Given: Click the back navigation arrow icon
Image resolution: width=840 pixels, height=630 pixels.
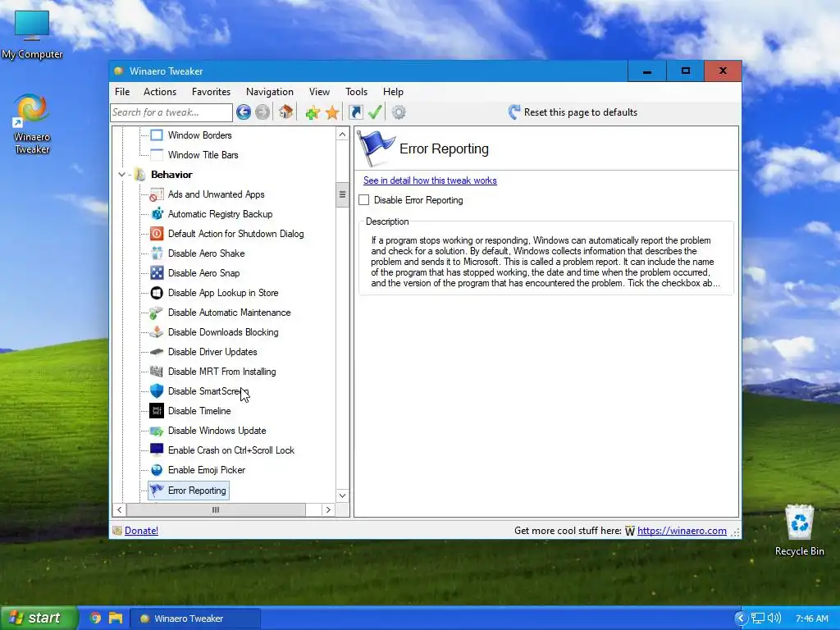Looking at the screenshot, I should 243,112.
